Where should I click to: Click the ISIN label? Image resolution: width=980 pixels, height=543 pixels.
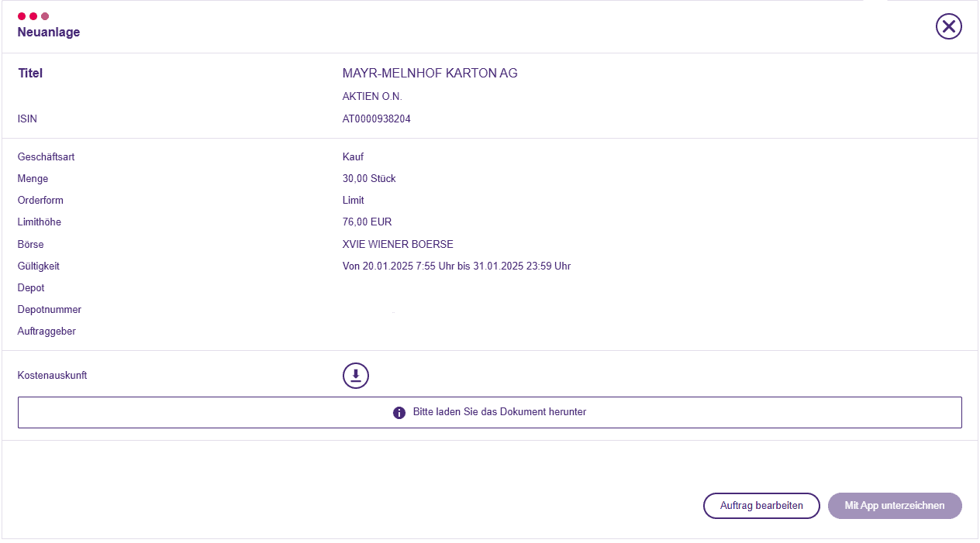[27, 119]
